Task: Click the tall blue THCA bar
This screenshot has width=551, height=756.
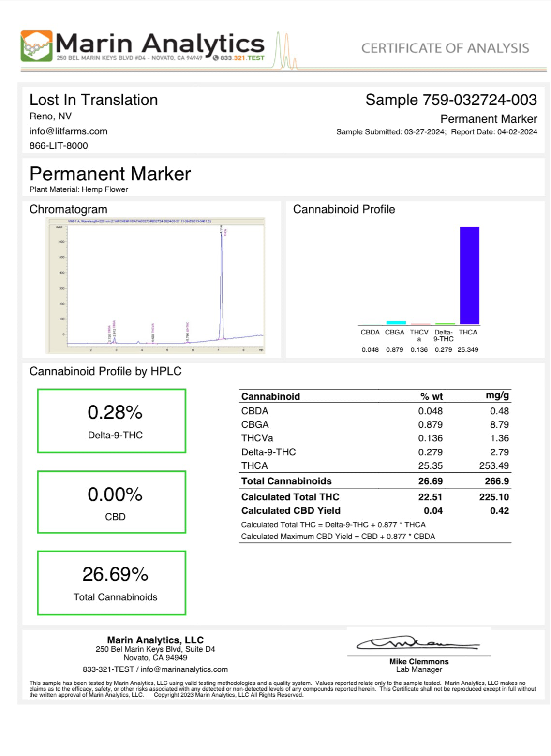Action: tap(469, 275)
